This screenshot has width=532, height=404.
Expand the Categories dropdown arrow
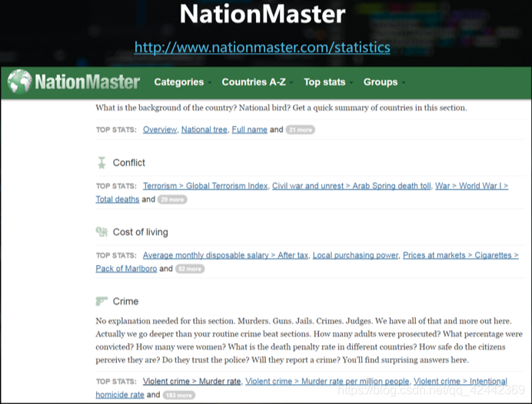210,83
